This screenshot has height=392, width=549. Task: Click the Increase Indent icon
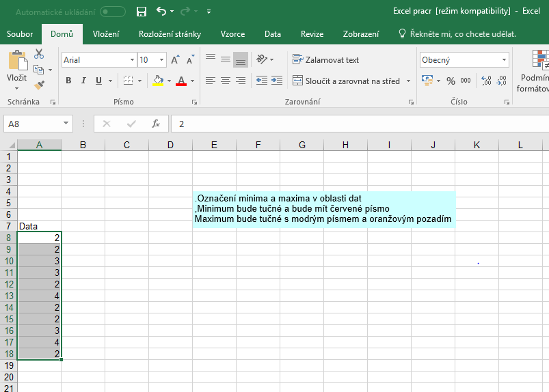pyautogui.click(x=278, y=81)
